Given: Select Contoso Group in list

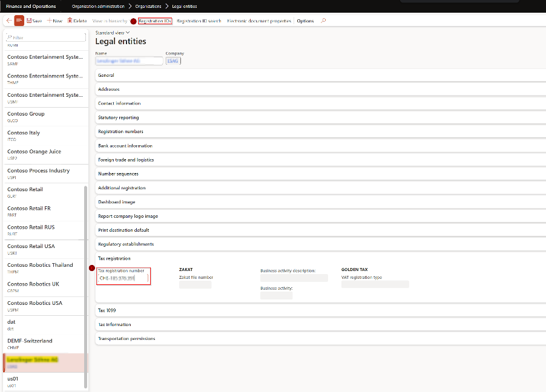Looking at the screenshot, I should (x=46, y=117).
